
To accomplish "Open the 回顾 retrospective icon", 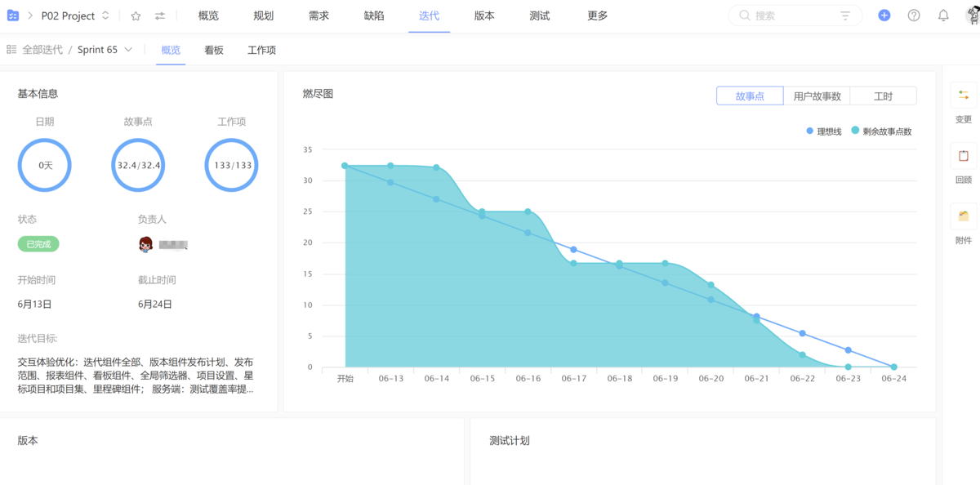I will point(964,156).
